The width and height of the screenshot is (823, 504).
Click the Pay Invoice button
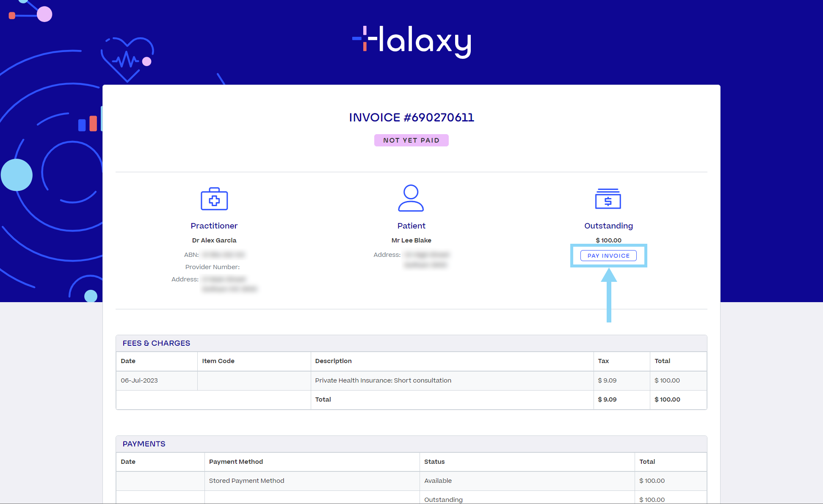coord(608,256)
